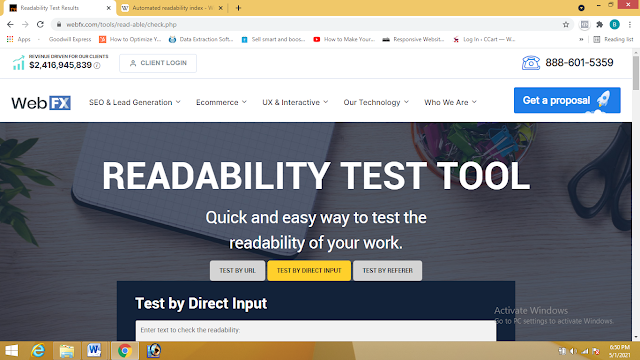Open the media player taskbar icon
Screen dimensions: 640x360
pyautogui.click(x=153, y=351)
